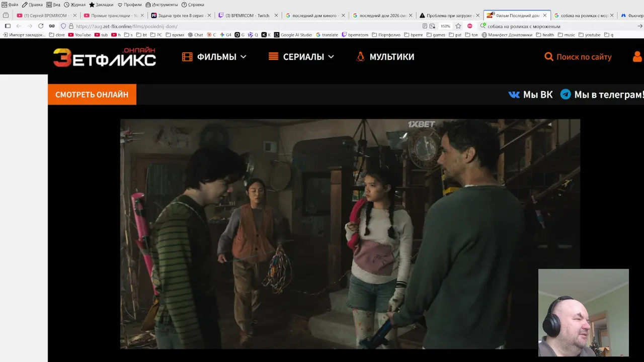644x362 pixels.
Task: Toggle reader view icon
Action: tap(425, 26)
